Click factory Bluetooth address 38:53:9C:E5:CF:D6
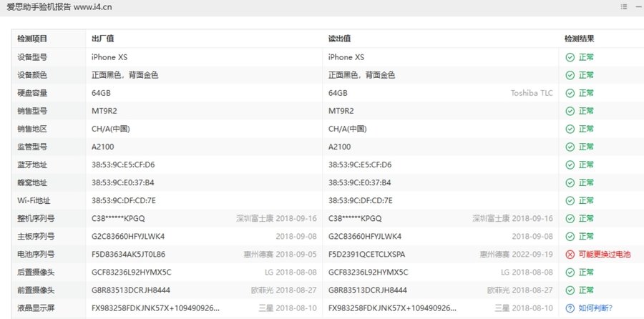 point(123,165)
